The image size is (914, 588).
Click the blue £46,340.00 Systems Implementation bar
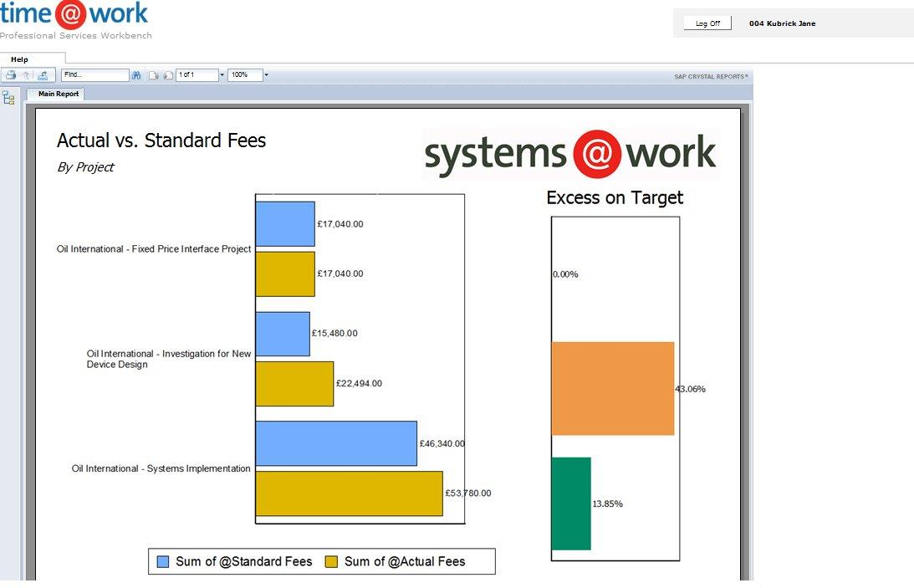[336, 443]
